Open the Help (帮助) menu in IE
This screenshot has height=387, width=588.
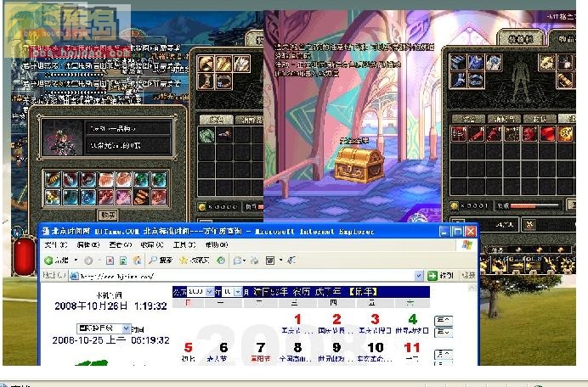click(x=217, y=245)
